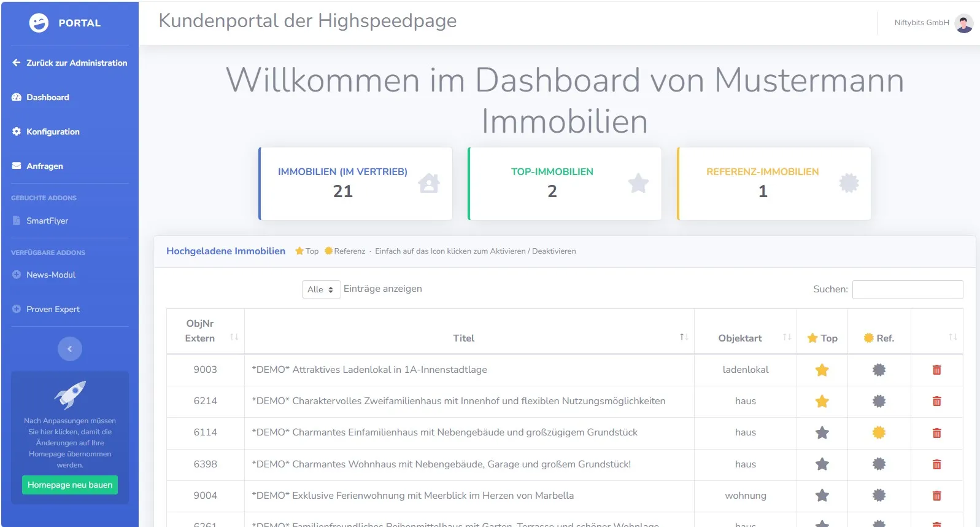980x527 pixels.
Task: Go back via Zurück zur Administration
Action: pyautogui.click(x=70, y=63)
